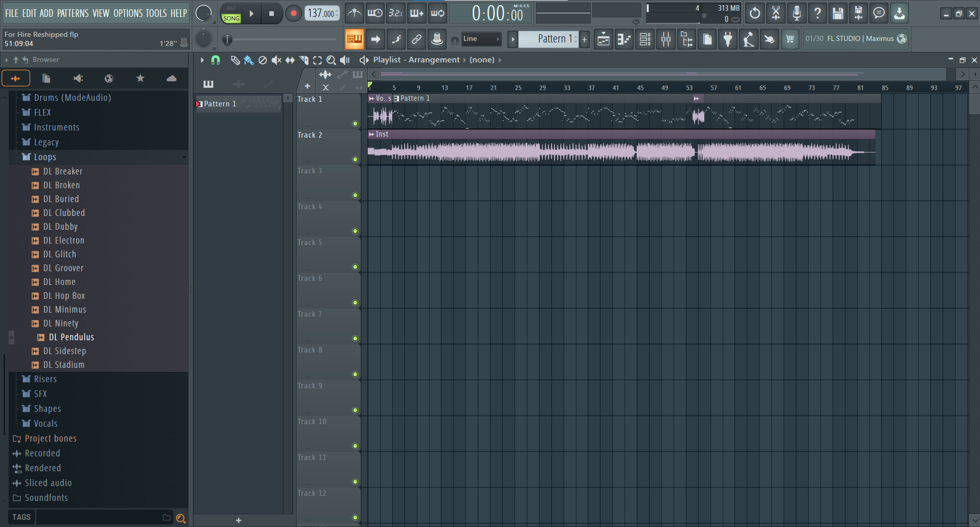Select the Paint tool in the Playlist toolbar
Viewport: 980px width, 527px height.
[249, 60]
